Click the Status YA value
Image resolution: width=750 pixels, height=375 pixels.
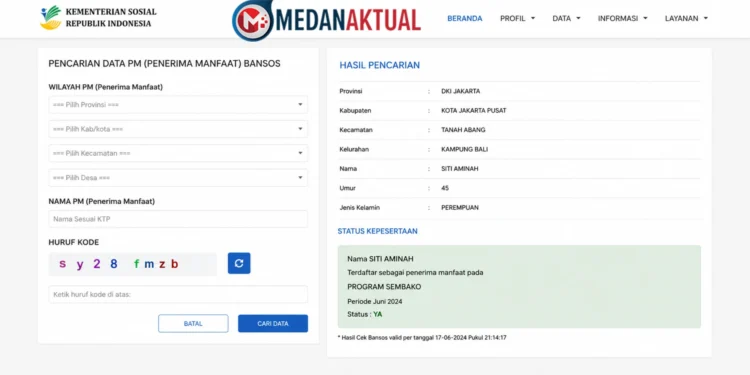click(378, 314)
